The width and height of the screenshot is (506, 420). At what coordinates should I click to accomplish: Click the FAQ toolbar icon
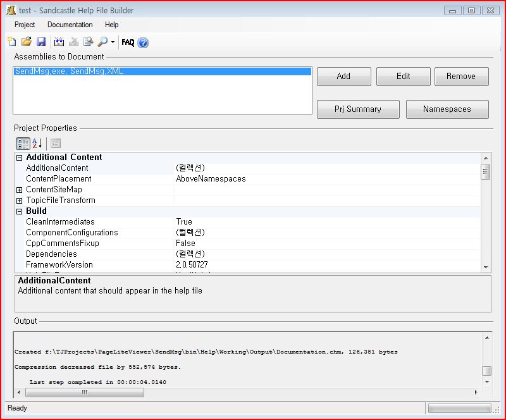click(x=128, y=42)
